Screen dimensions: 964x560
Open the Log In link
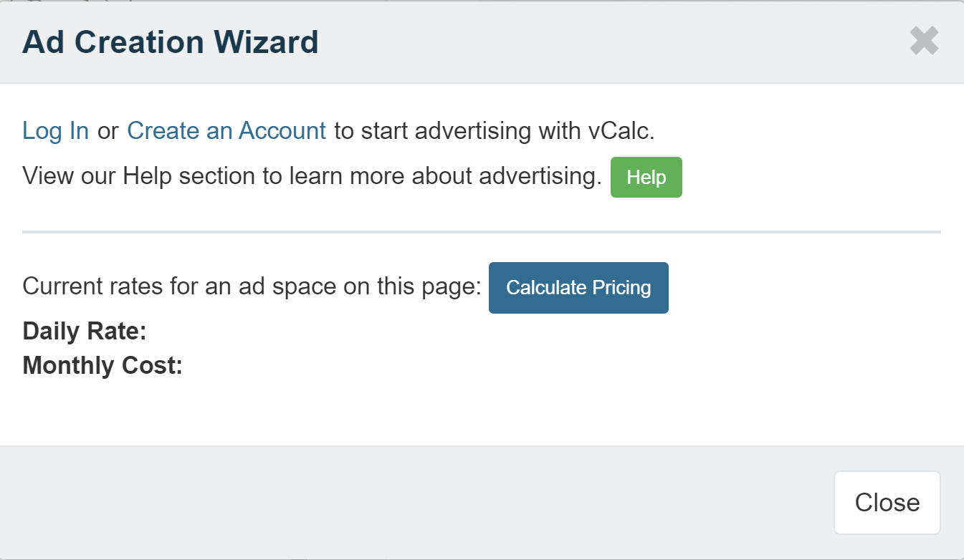tap(55, 130)
